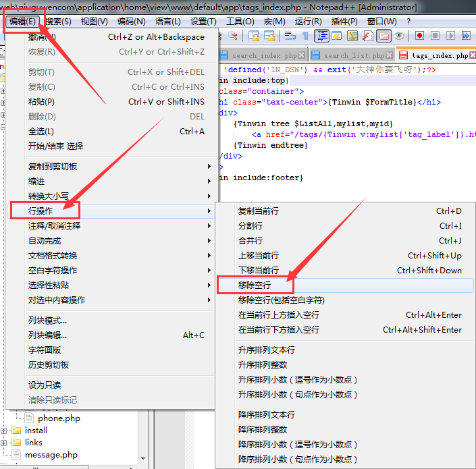The width and height of the screenshot is (476, 469).
Task: Toggle Folder as Workspace toolbar icon
Action: tap(384, 36)
